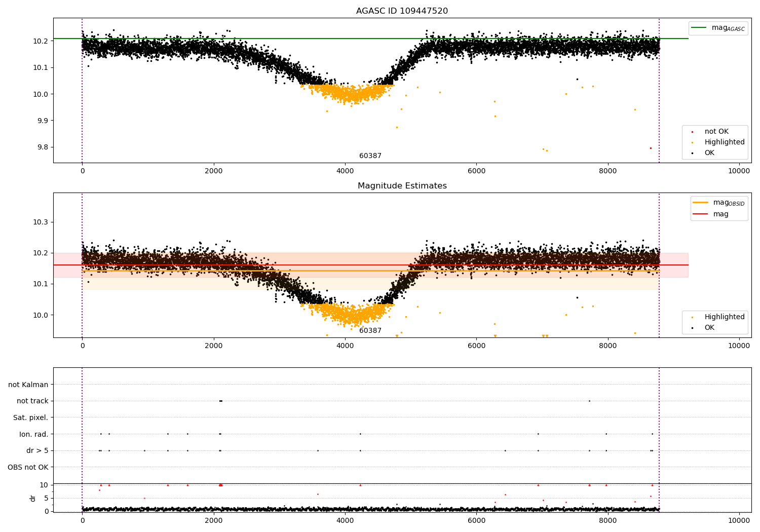
Task: Click the '60387' label in the top plot
Action: click(x=370, y=156)
